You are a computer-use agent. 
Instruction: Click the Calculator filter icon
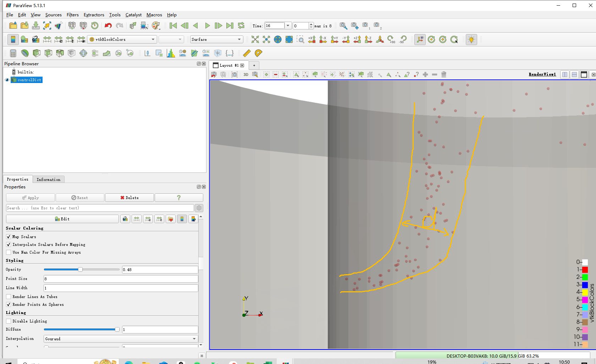click(13, 53)
